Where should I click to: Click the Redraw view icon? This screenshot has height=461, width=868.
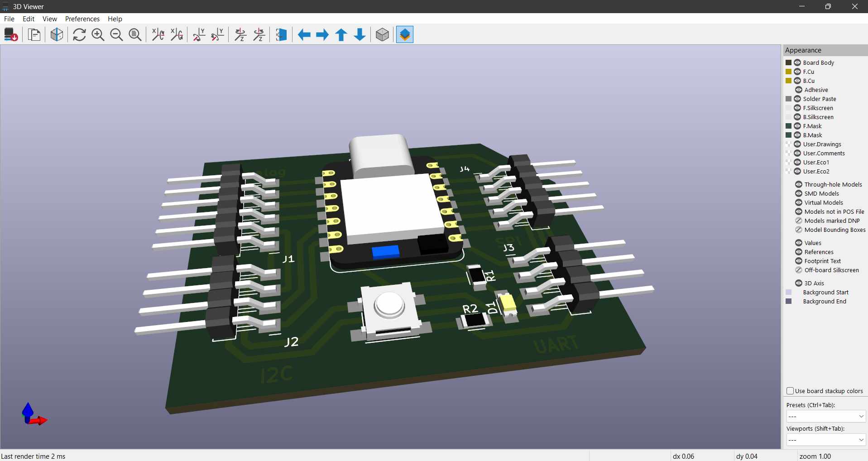(x=79, y=34)
